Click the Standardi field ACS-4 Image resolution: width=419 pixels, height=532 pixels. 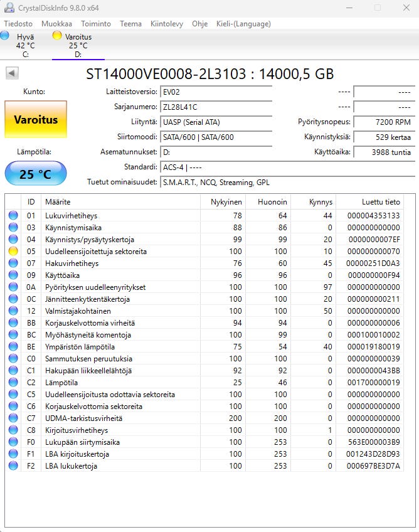tap(288, 168)
